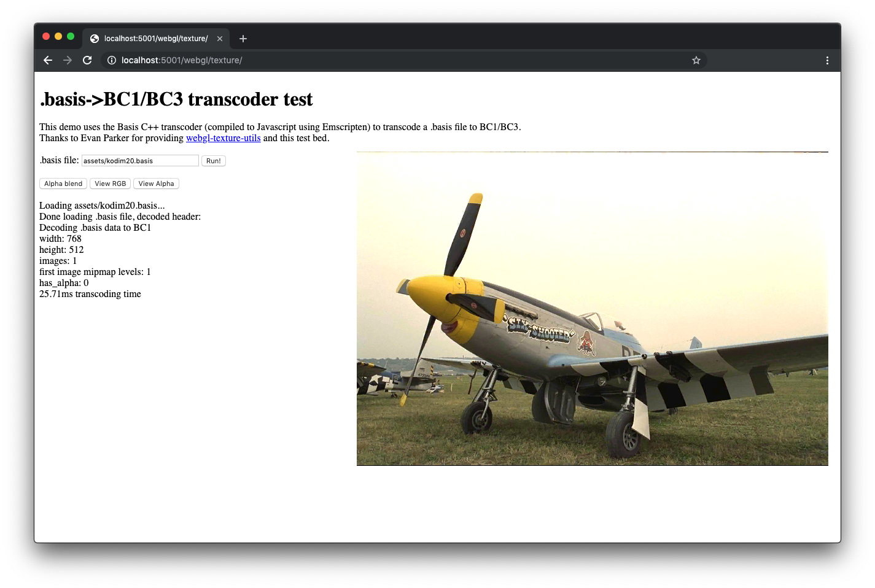
Task: Click the .basis file path input field
Action: pyautogui.click(x=139, y=160)
